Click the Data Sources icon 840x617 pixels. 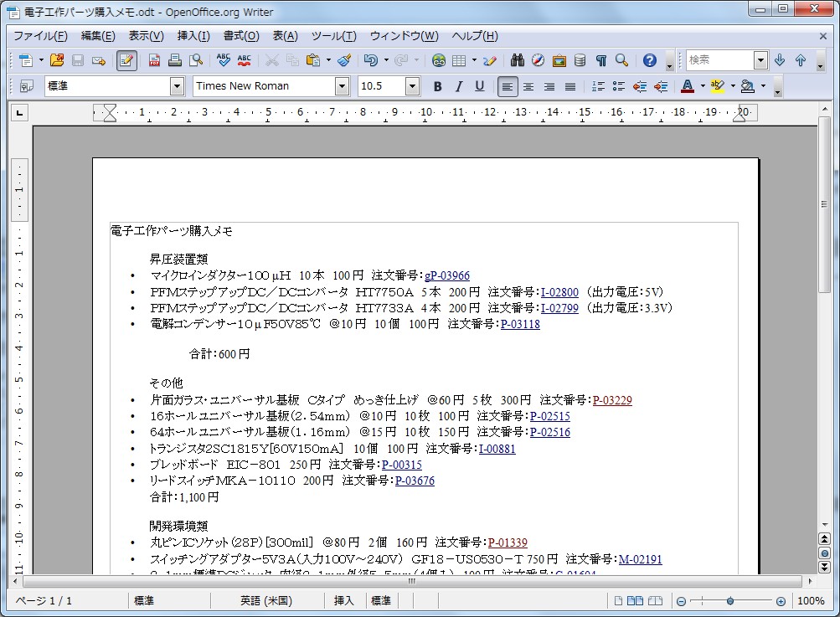pos(580,60)
